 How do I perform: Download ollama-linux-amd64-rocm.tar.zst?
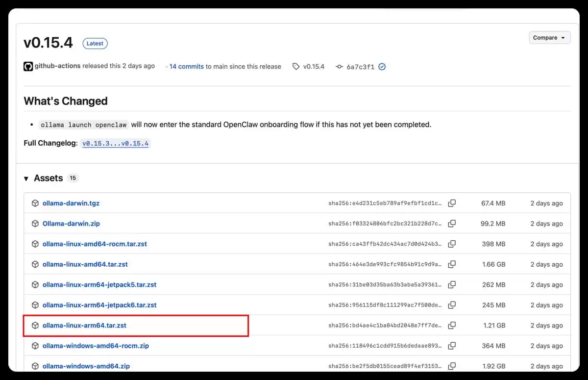(95, 244)
